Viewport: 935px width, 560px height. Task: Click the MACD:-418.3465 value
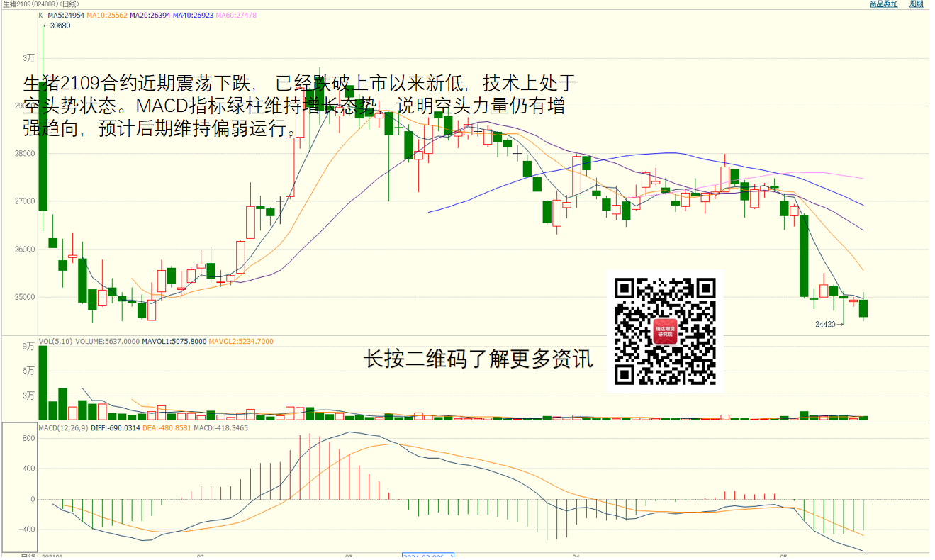tap(221, 428)
